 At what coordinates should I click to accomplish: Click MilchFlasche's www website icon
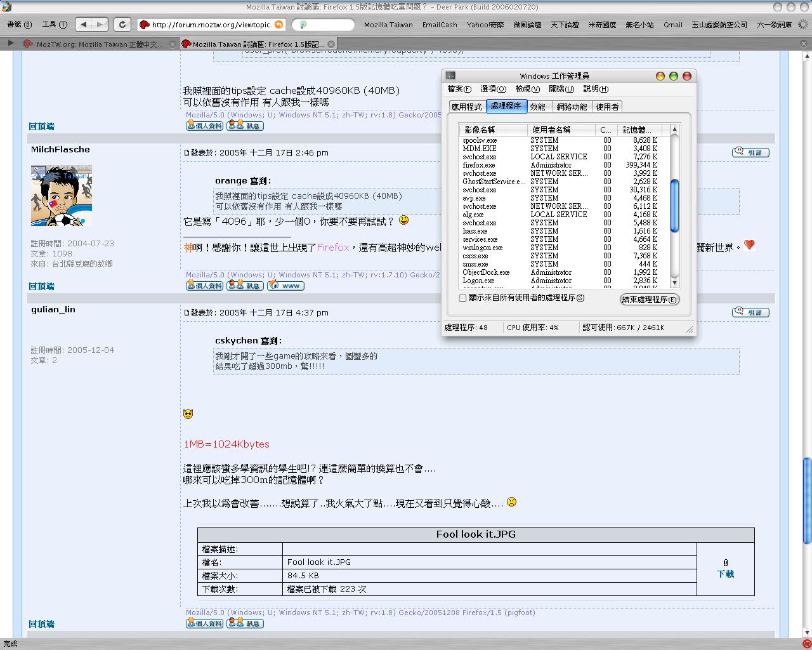[285, 286]
